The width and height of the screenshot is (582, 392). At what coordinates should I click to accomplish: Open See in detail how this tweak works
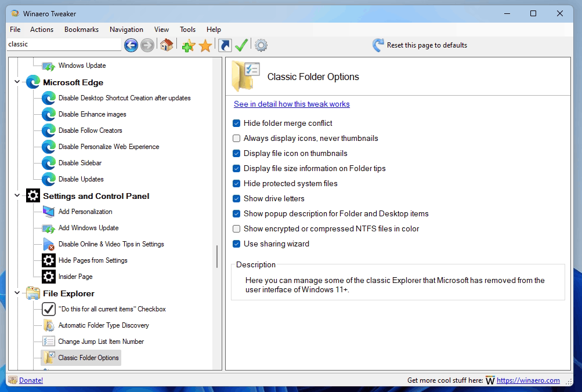pos(292,104)
